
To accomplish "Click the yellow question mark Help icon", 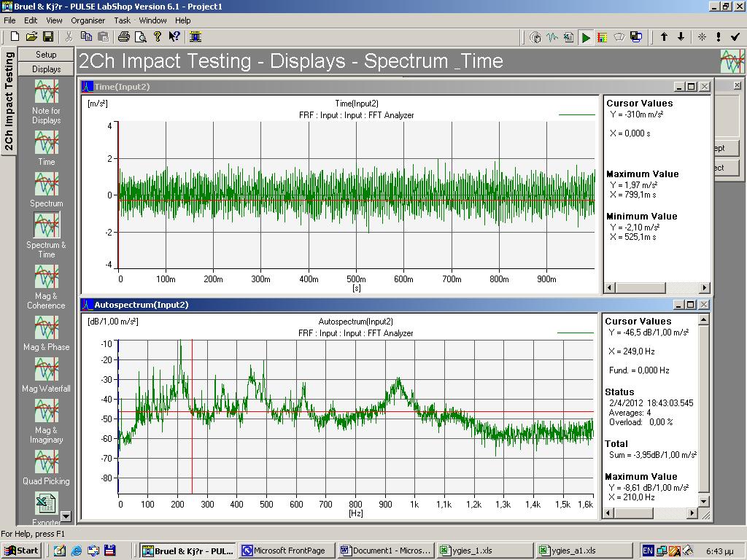I will (x=158, y=36).
